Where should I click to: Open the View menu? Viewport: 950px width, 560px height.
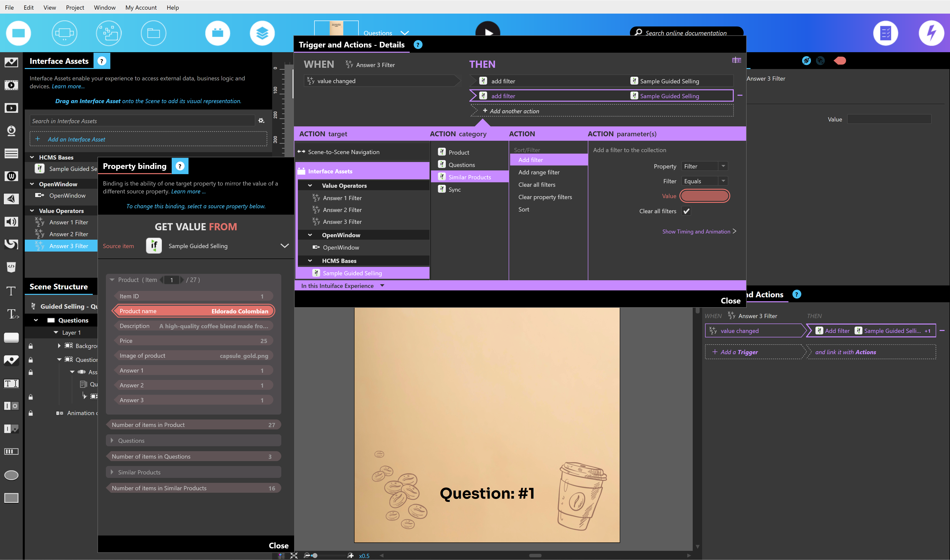[50, 8]
